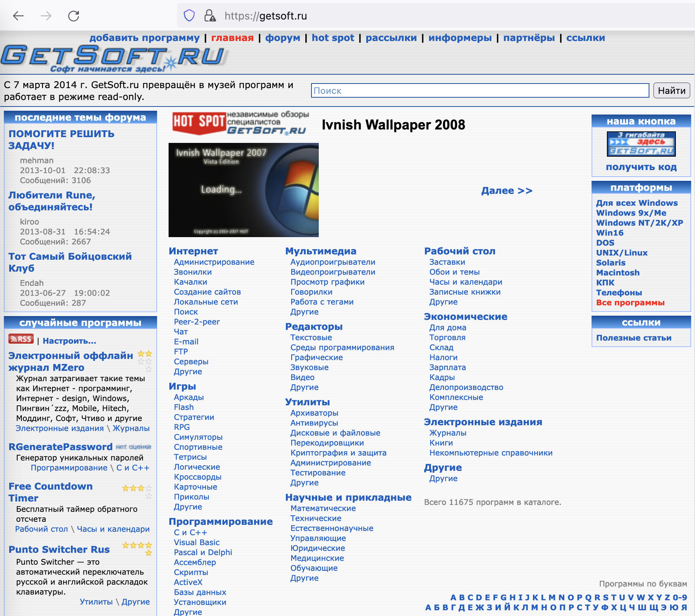695x616 pixels.
Task: Open the Рабочий стол category heading
Action: (460, 251)
